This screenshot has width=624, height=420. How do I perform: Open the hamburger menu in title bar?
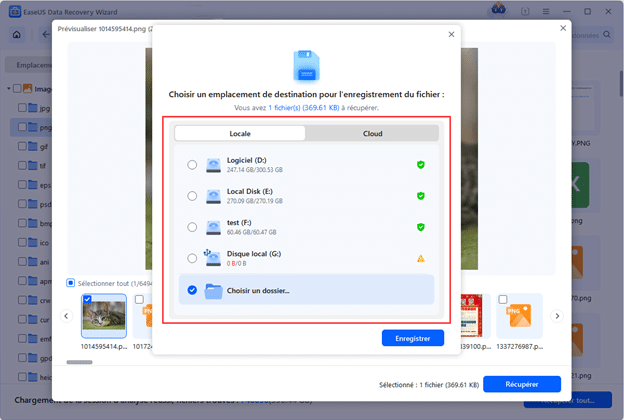point(546,12)
